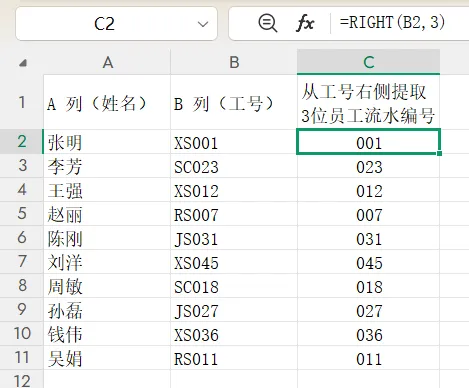The image size is (469, 388).
Task: Select row 9 header
Action: [22, 310]
